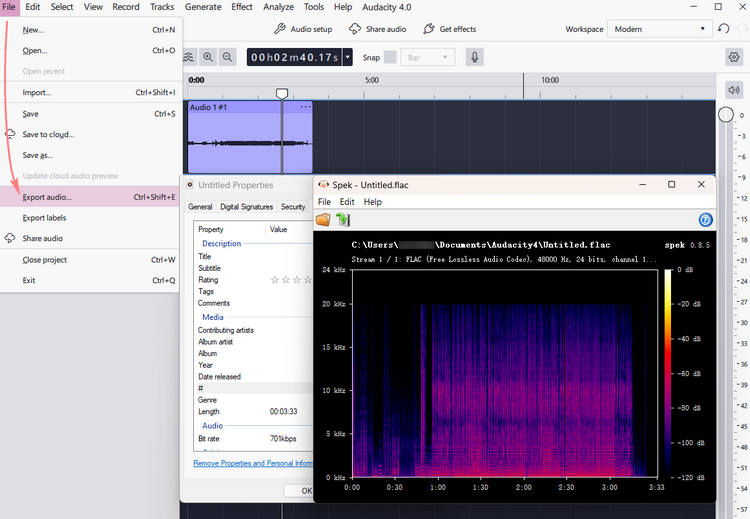Screen dimensions: 750x519
Task: Choose Exit from File menu
Action: point(91,280)
